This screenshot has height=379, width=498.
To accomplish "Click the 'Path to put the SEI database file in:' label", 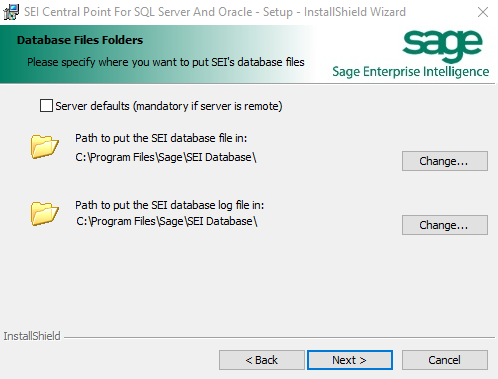I will point(161,138).
